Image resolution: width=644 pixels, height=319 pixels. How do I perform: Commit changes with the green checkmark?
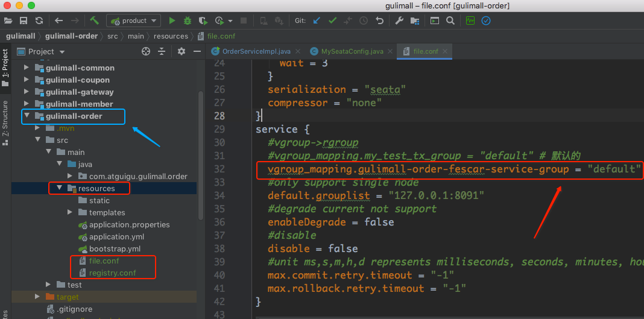(332, 21)
